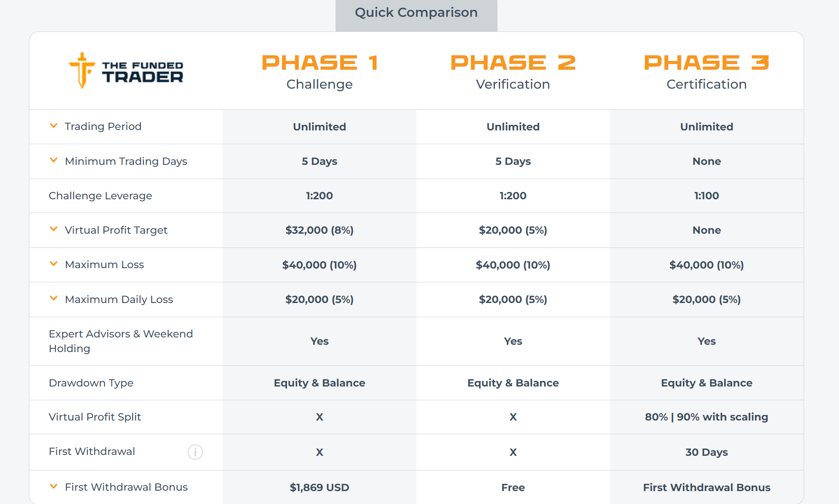Screen dimensions: 839x504
Task: Click Expert Advisors & Weekend Holding label
Action: [x=121, y=341]
